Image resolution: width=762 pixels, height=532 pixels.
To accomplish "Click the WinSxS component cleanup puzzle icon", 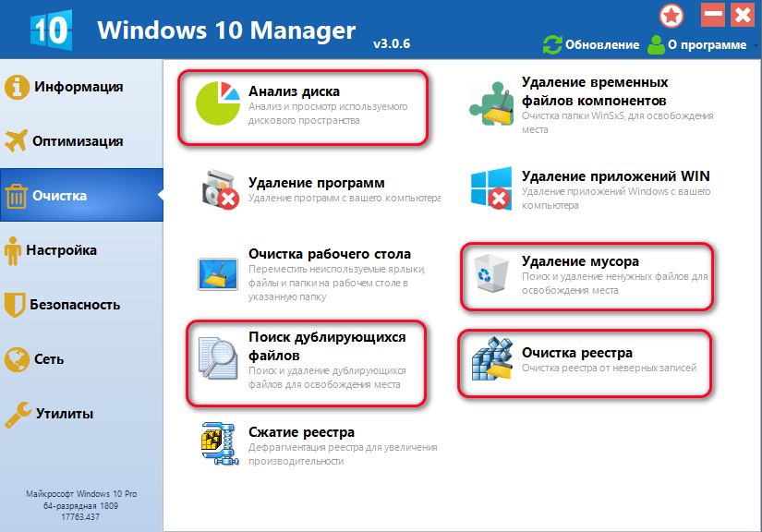I will (490, 103).
